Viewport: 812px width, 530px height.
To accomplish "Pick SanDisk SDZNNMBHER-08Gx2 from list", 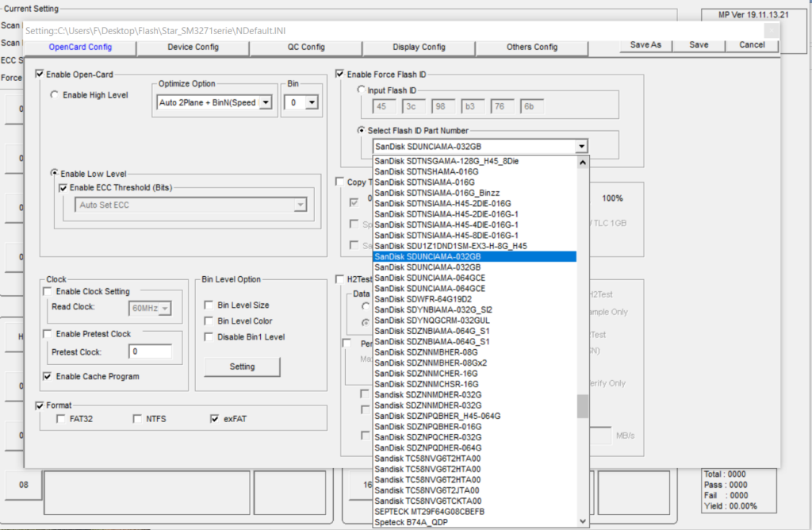I will pos(474,363).
